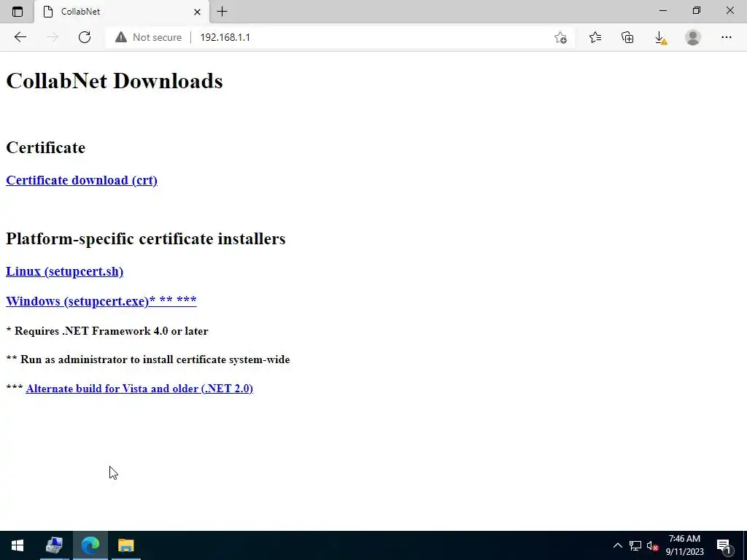747x560 pixels.
Task: Close the CollabNet tab
Action: [197, 12]
